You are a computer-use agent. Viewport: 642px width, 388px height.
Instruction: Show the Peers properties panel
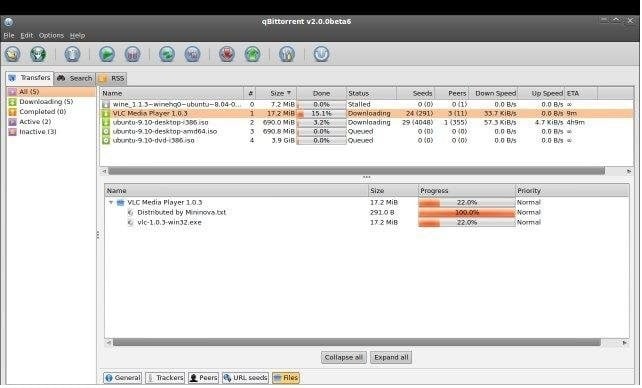coord(203,378)
